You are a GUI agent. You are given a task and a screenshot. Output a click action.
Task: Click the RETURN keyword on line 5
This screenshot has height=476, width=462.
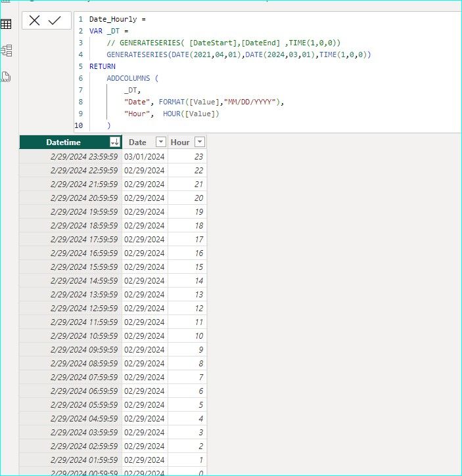pos(103,66)
